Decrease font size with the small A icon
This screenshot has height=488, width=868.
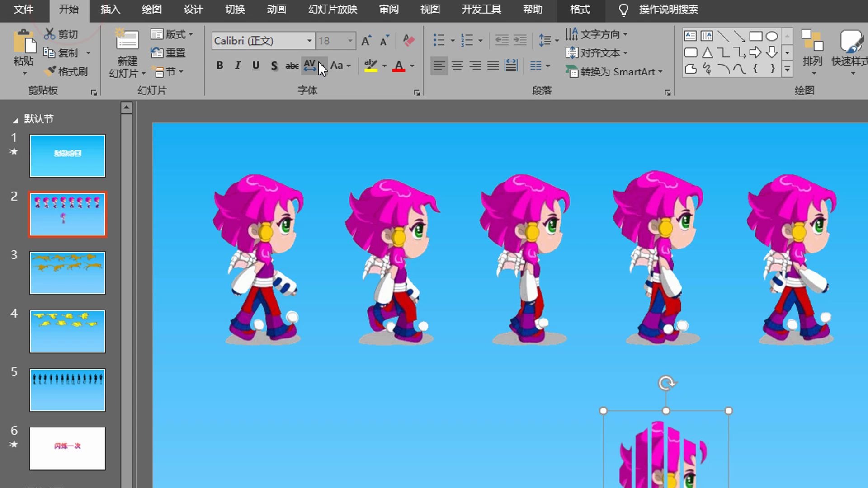click(x=384, y=41)
